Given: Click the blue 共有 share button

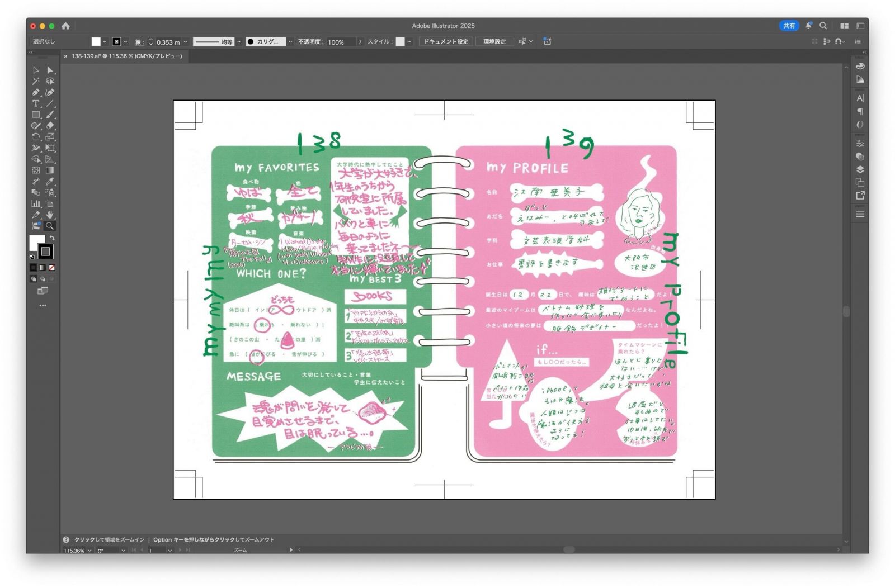Looking at the screenshot, I should pyautogui.click(x=789, y=26).
